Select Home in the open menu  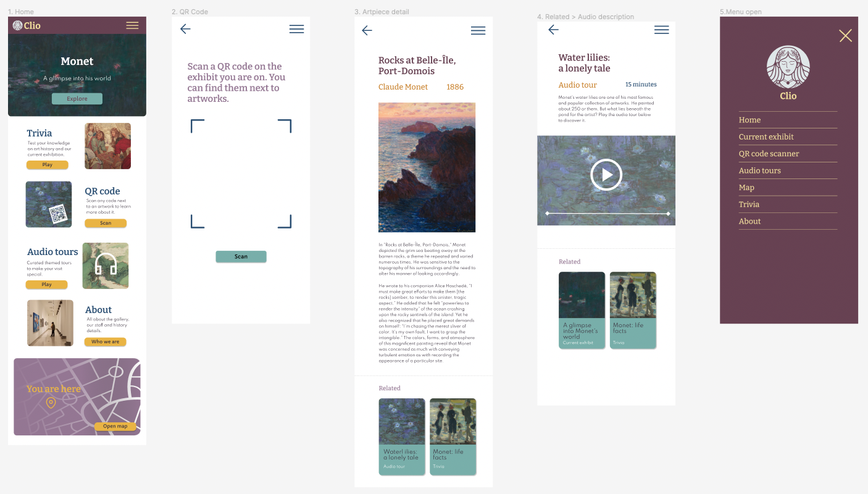[788, 120]
